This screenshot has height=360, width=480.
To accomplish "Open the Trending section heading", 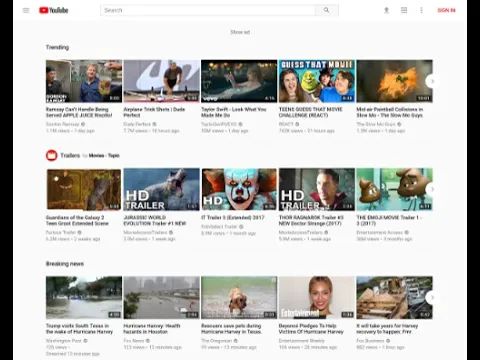I will point(57,47).
